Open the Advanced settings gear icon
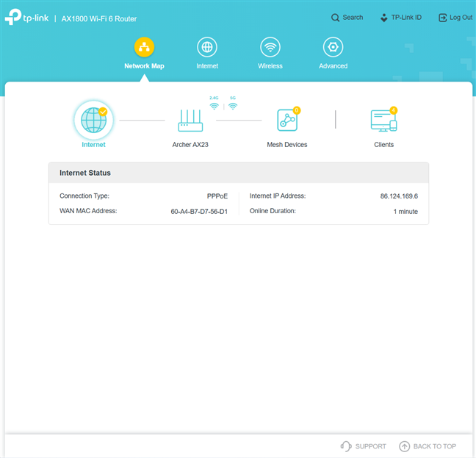476x458 pixels. (x=333, y=47)
